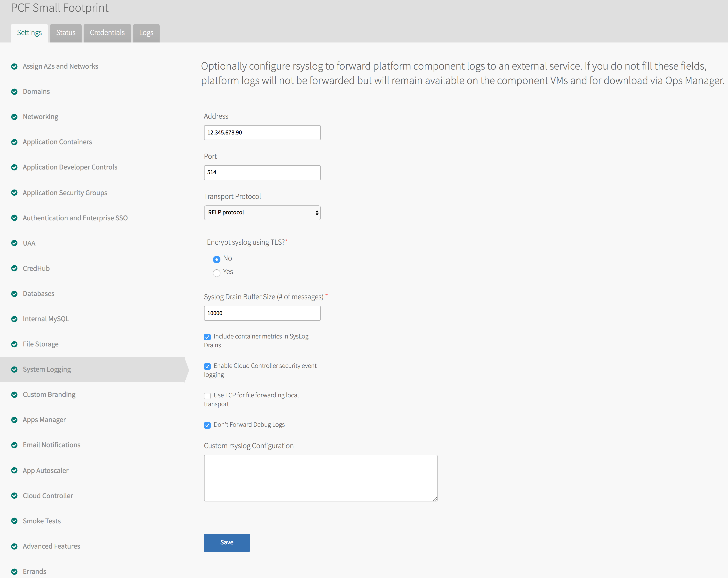Click the completion icon next to Domains
The height and width of the screenshot is (578, 728).
pyautogui.click(x=14, y=92)
